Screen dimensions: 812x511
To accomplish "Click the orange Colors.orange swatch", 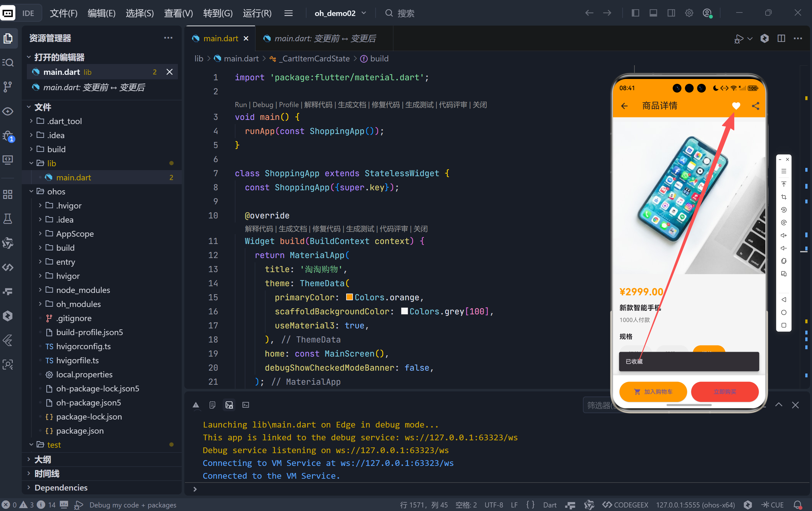I will 349,297.
